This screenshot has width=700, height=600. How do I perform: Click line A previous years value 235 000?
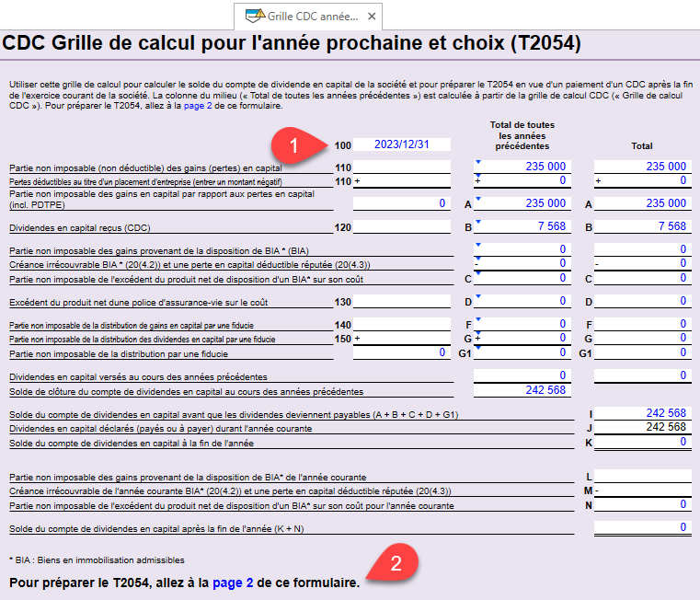(522, 203)
